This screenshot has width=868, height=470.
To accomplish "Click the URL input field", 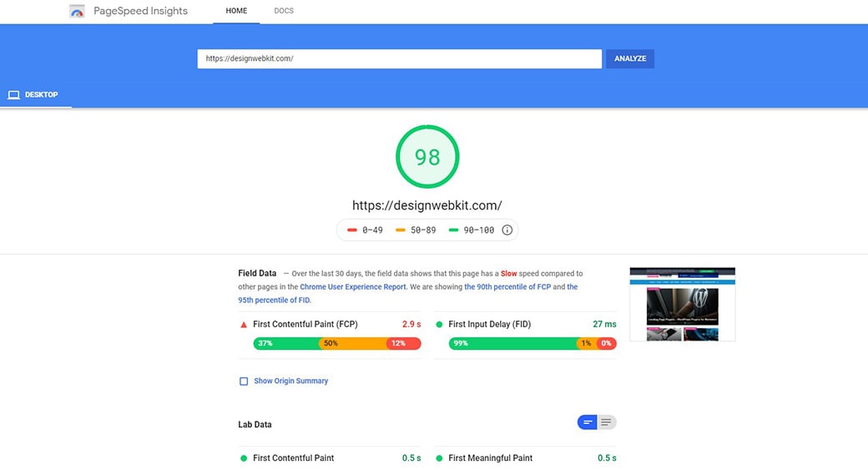I will point(399,59).
